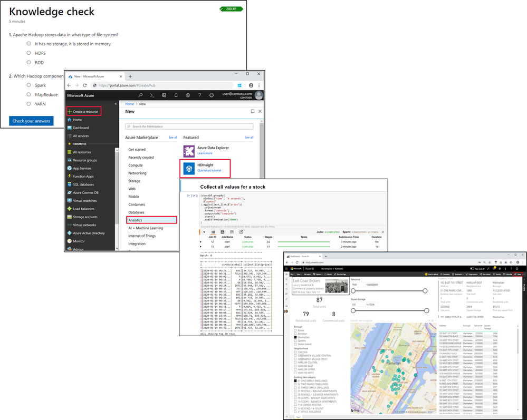527x420 pixels.
Task: Switch to the 'New - Microsoft Azure' tab
Action: [x=94, y=76]
